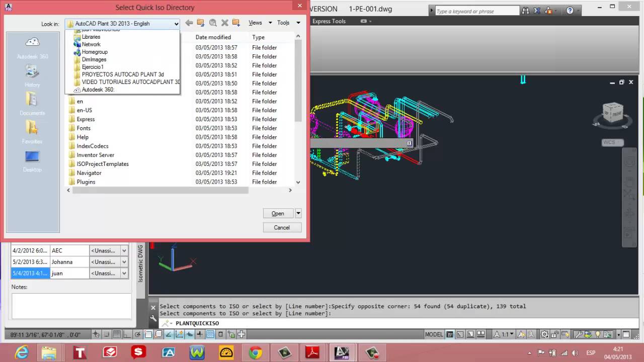Click the Cancel button
This screenshot has height=362, width=644.
coord(282,228)
